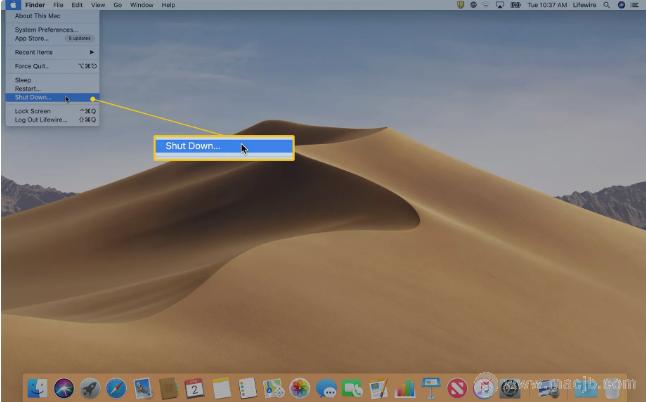Open Photos pinwheel icon in Dock

pos(300,388)
